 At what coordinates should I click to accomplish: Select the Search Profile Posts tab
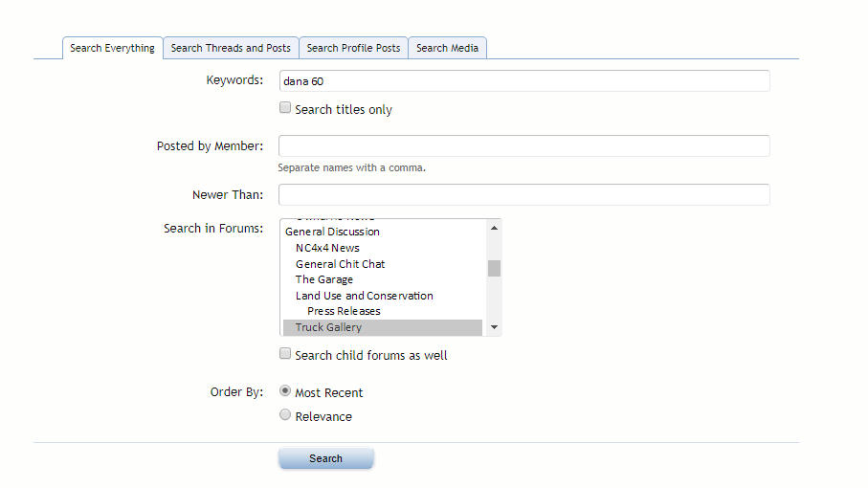click(353, 48)
